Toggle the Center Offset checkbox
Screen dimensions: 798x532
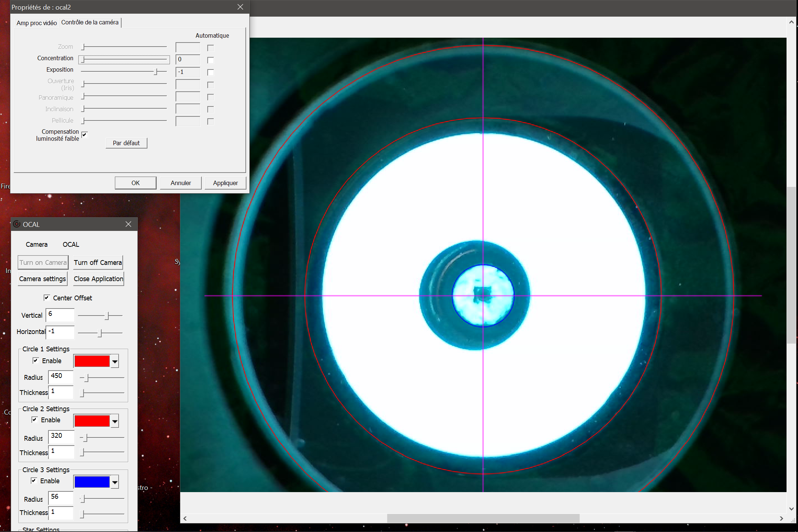47,298
